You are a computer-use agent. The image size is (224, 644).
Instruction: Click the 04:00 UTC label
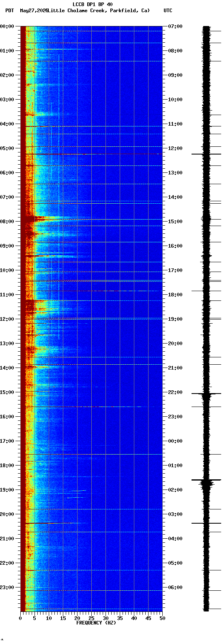(175, 539)
